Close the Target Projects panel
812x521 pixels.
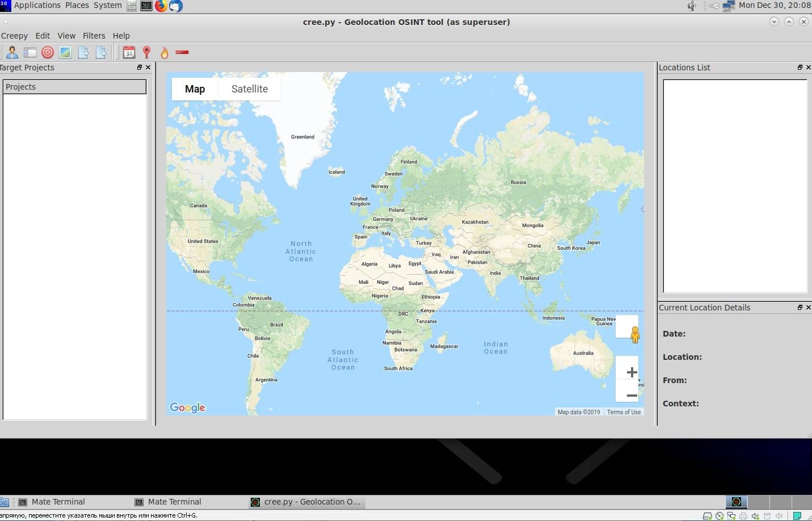(149, 67)
